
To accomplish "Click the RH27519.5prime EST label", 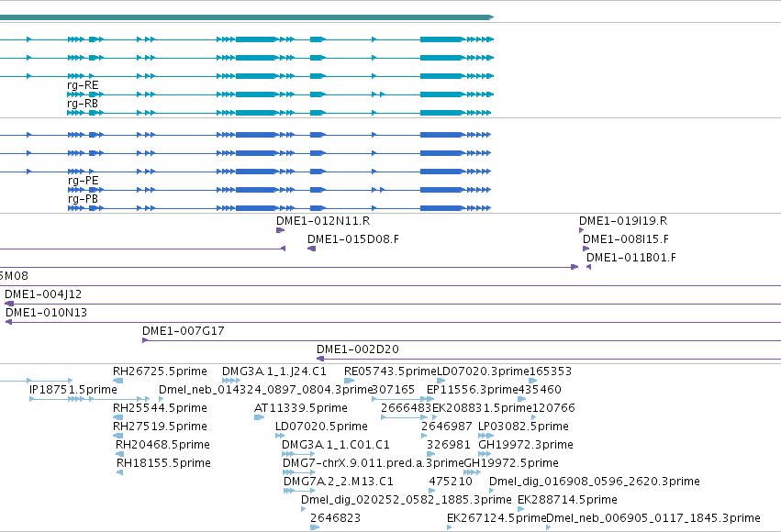I will [160, 427].
